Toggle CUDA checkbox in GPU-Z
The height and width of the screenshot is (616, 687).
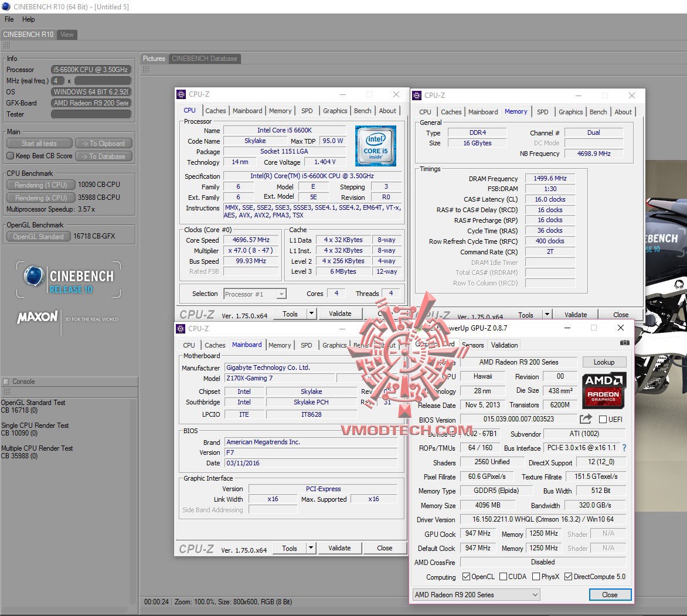[503, 577]
